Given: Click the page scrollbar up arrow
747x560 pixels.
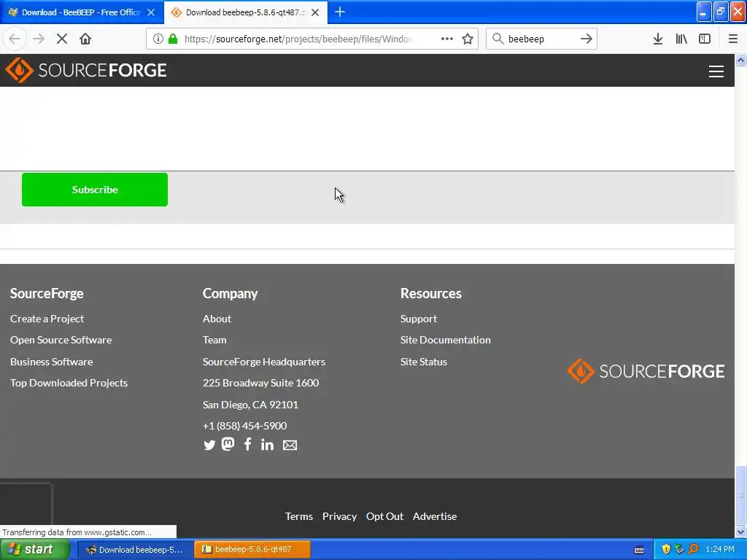Looking at the screenshot, I should pyautogui.click(x=741, y=60).
